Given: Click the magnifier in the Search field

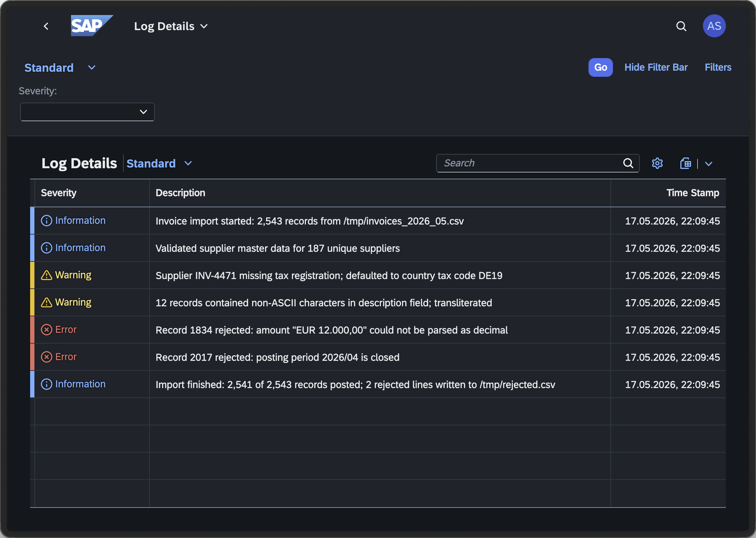Looking at the screenshot, I should click(x=628, y=163).
